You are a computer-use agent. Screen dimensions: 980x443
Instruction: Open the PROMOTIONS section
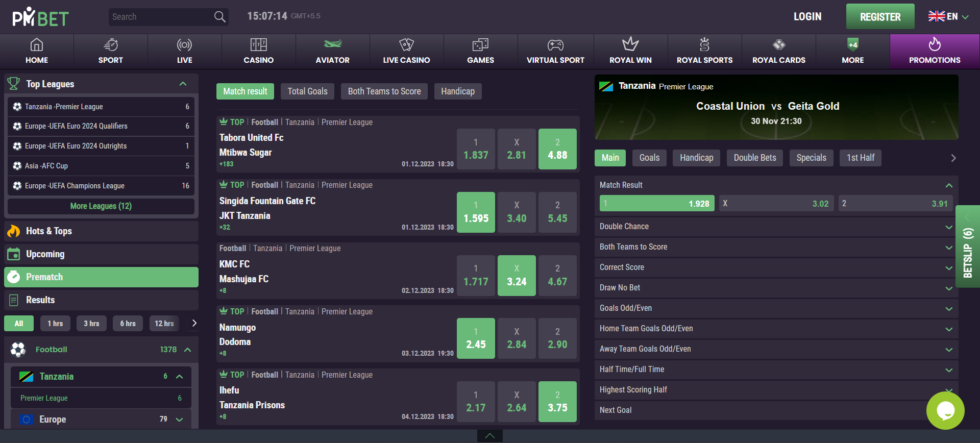pyautogui.click(x=935, y=51)
